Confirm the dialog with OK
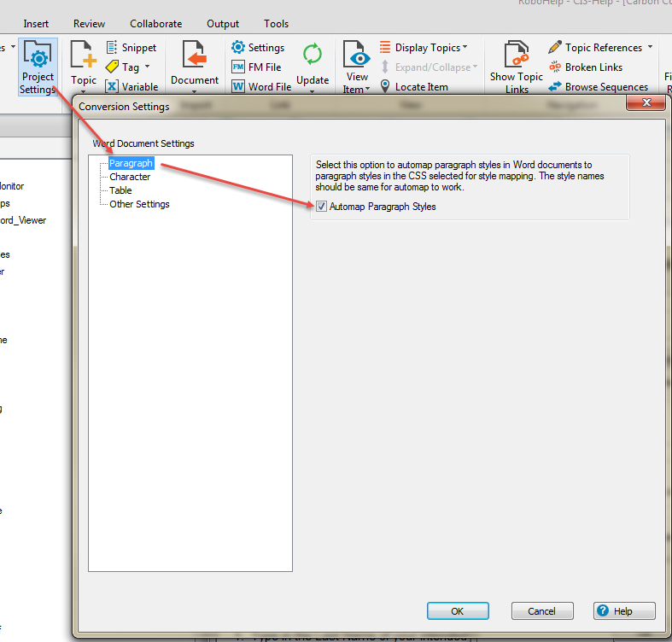Image resolution: width=672 pixels, height=642 pixels. 458,610
